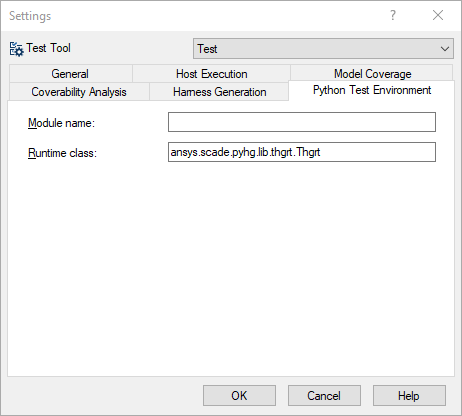The height and width of the screenshot is (416, 462).
Task: Close the Settings dialog window
Action: tap(438, 15)
